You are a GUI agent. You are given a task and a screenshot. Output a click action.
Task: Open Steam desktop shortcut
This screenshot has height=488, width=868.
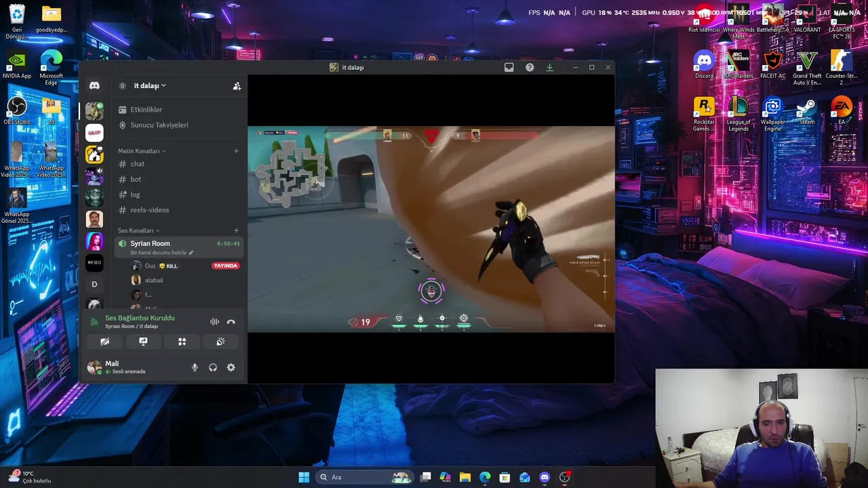click(x=807, y=113)
